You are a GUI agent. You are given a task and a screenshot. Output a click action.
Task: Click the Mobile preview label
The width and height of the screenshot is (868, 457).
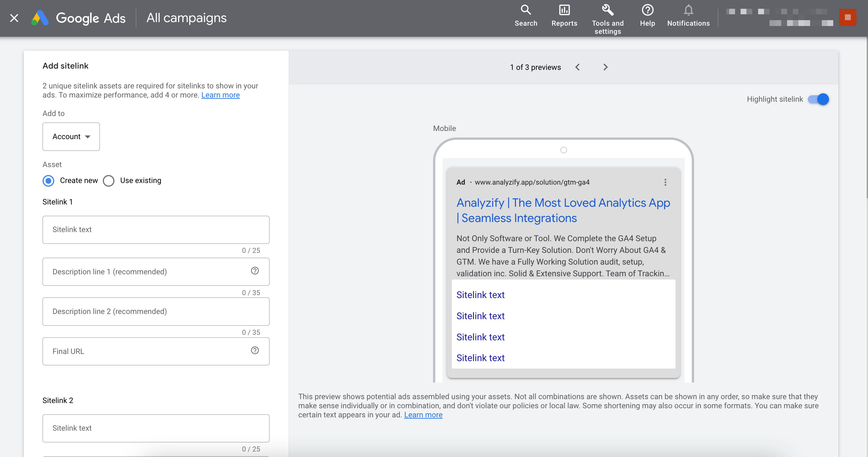tap(444, 128)
